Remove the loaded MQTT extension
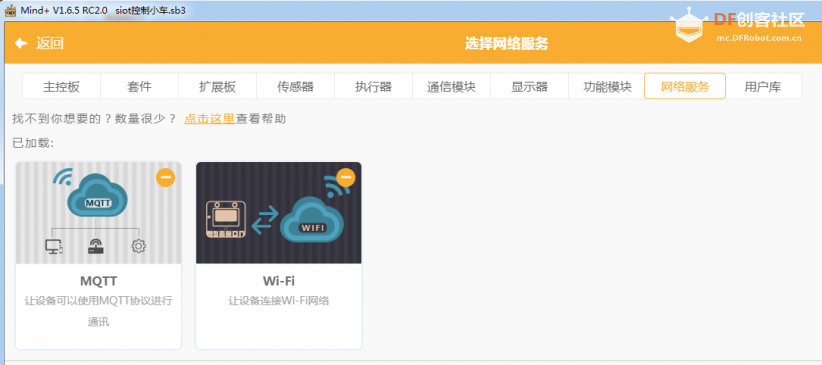Viewport: 822px width, 365px height. pos(165,178)
